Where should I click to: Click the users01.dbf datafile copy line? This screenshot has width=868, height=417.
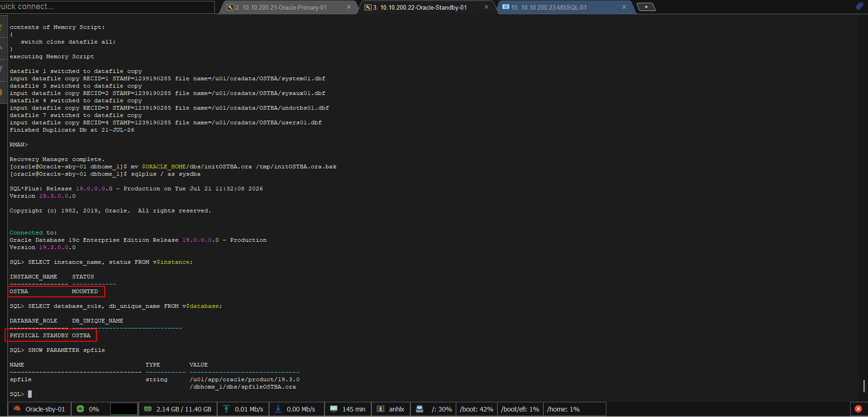click(x=166, y=122)
